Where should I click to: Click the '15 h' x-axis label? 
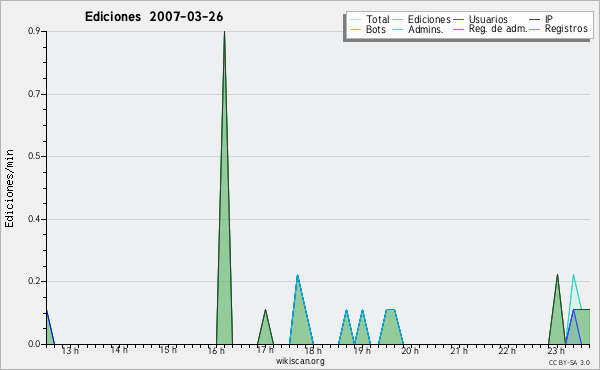pyautogui.click(x=168, y=350)
